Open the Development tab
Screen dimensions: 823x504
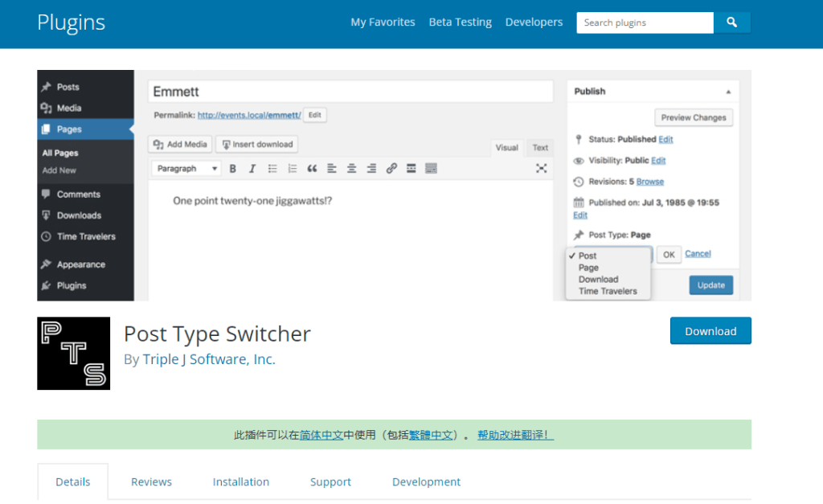(x=426, y=482)
